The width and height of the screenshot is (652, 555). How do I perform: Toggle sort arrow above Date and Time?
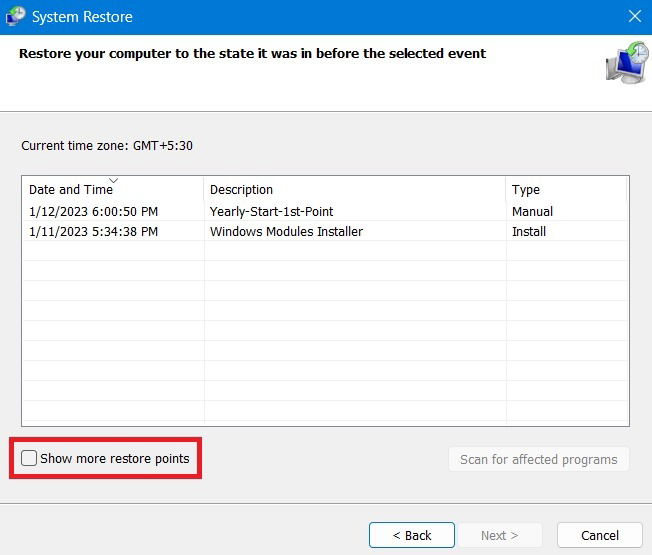(113, 180)
